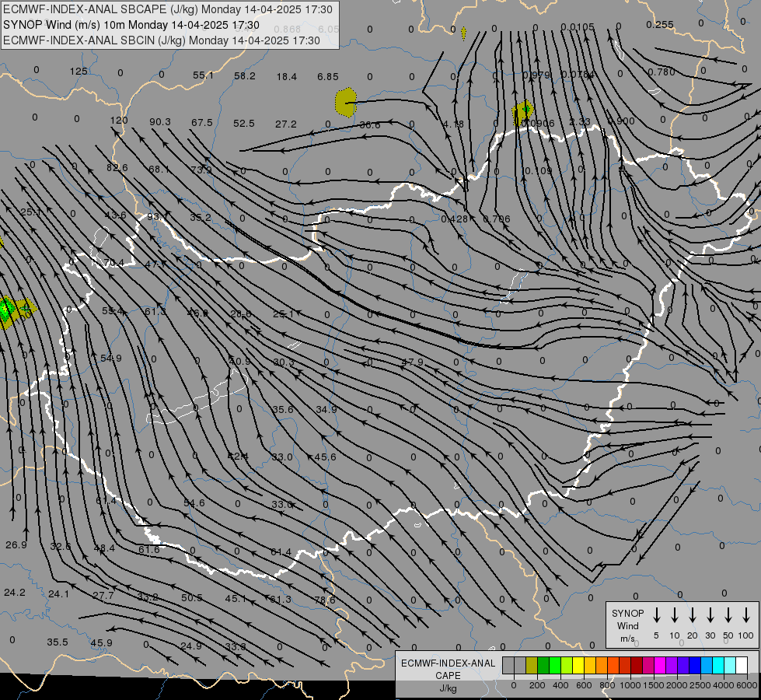Screen dimensions: 761x700
Task: Click the grid value 50.5
Action: [191, 597]
